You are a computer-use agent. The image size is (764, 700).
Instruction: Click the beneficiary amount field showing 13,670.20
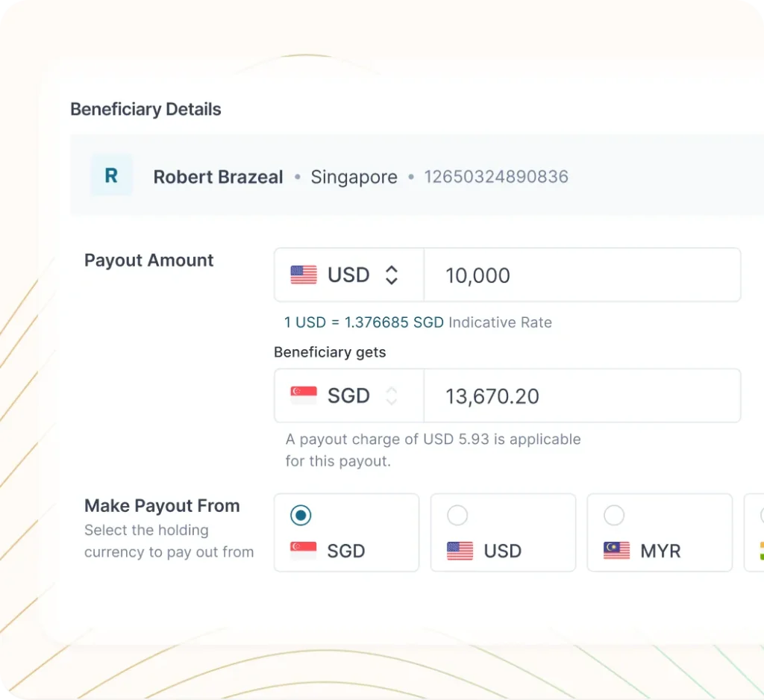pyautogui.click(x=582, y=396)
